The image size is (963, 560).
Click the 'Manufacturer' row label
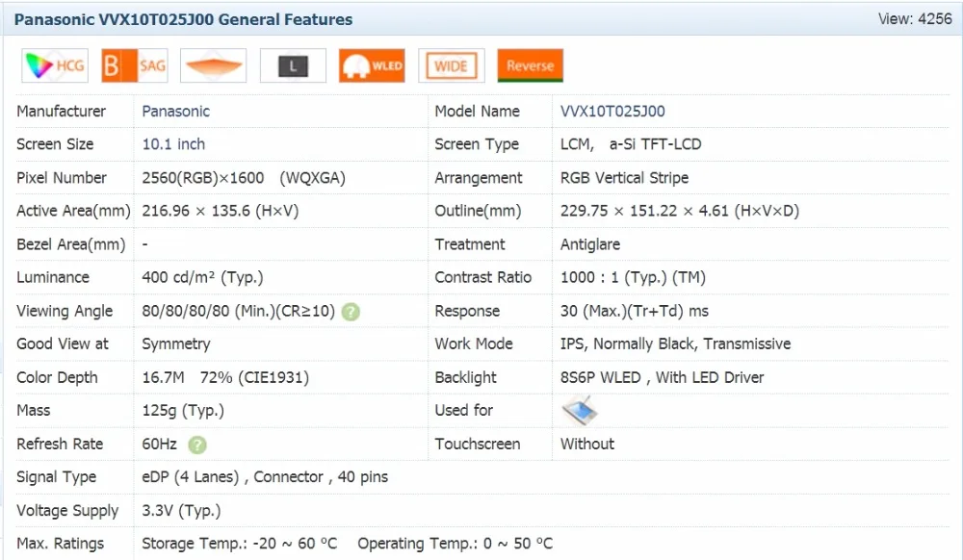click(x=61, y=111)
